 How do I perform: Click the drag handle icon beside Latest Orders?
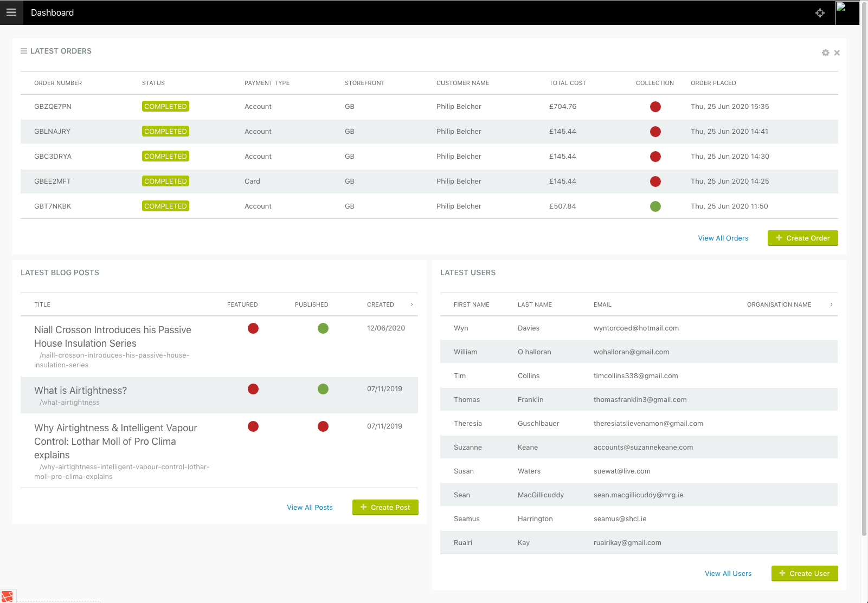click(x=24, y=51)
